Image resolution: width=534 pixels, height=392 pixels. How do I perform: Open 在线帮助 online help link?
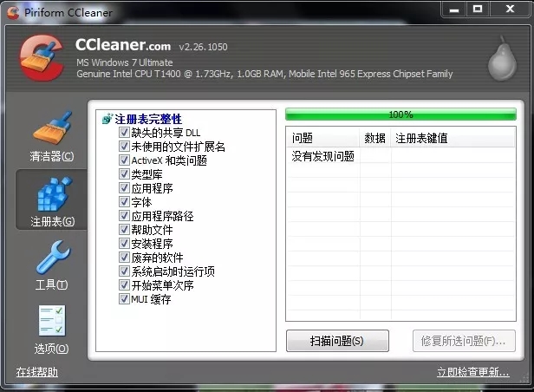point(36,372)
